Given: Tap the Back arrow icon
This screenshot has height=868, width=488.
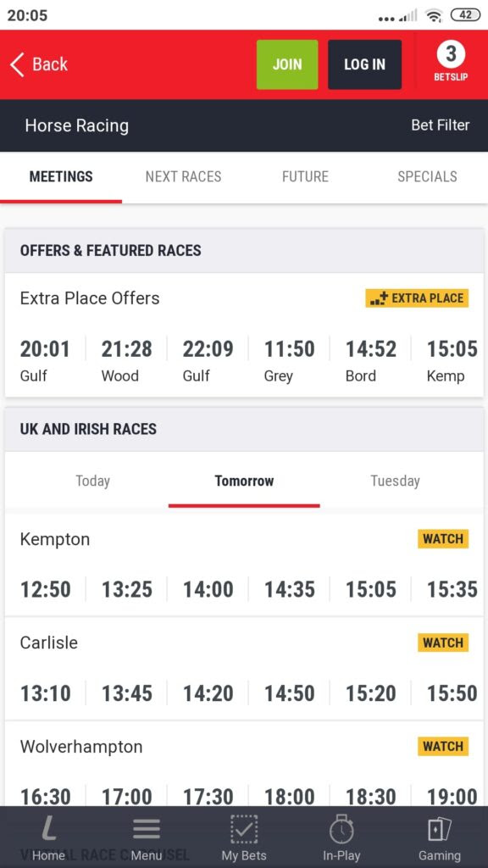Looking at the screenshot, I should (x=17, y=64).
